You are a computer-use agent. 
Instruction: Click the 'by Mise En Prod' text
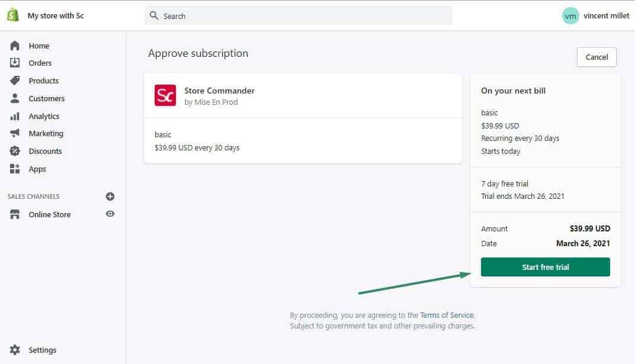coord(211,102)
